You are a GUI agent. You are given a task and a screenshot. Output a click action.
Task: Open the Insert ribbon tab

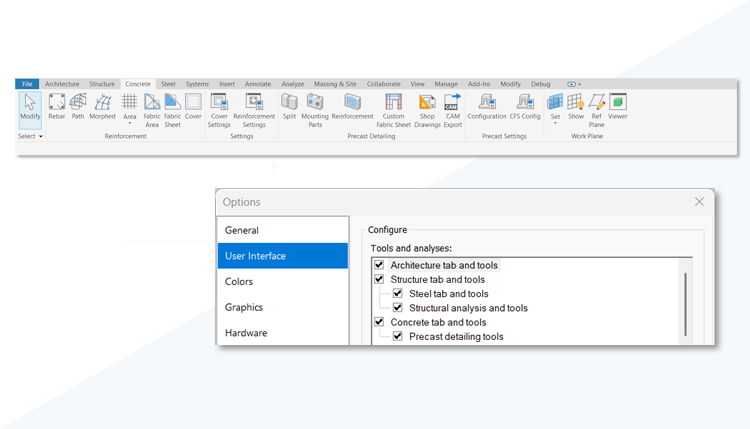point(227,84)
